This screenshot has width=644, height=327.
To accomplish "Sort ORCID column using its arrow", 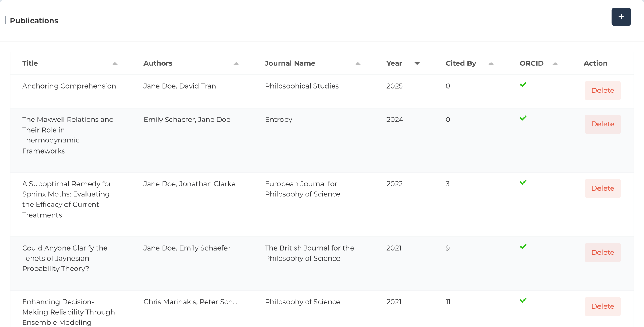I will (555, 63).
